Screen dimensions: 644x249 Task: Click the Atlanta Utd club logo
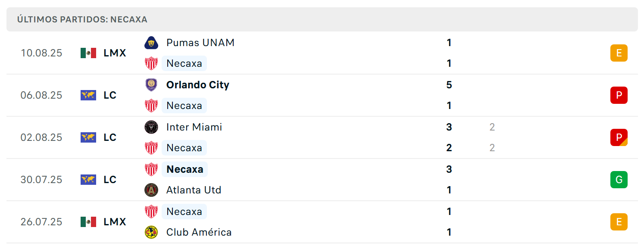[151, 190]
